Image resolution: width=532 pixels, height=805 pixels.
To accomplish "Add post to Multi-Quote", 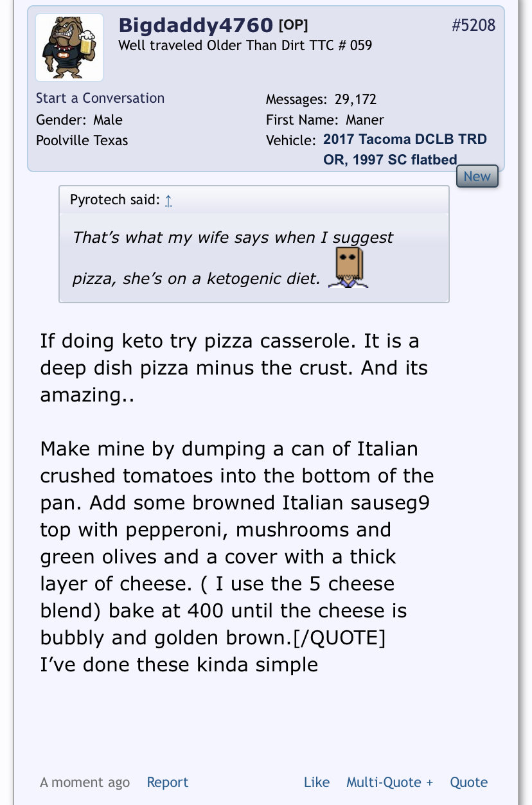I will tap(390, 783).
